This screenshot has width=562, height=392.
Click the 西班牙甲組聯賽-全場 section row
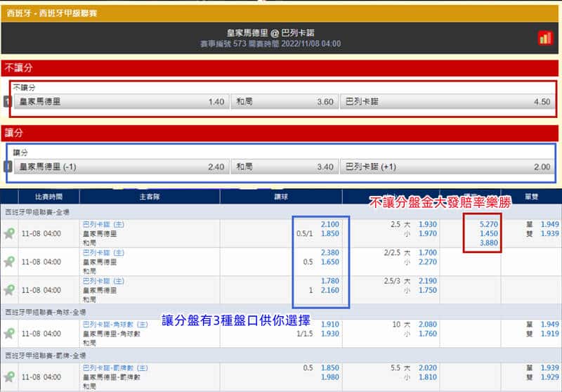pos(281,212)
